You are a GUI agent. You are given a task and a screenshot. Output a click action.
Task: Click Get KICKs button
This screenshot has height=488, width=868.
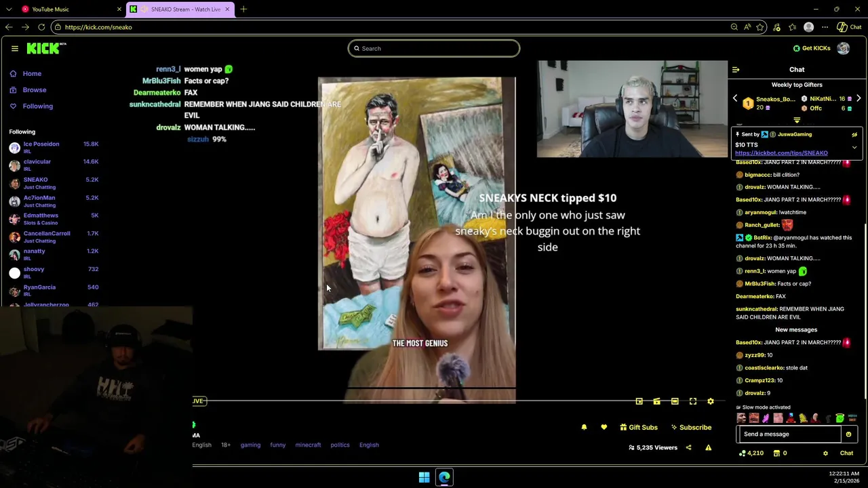pyautogui.click(x=811, y=48)
